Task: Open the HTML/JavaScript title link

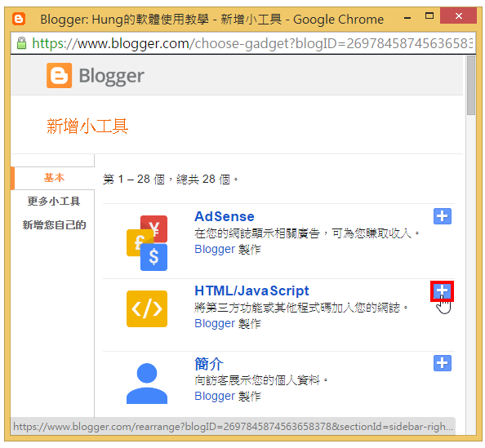Action: pos(251,291)
